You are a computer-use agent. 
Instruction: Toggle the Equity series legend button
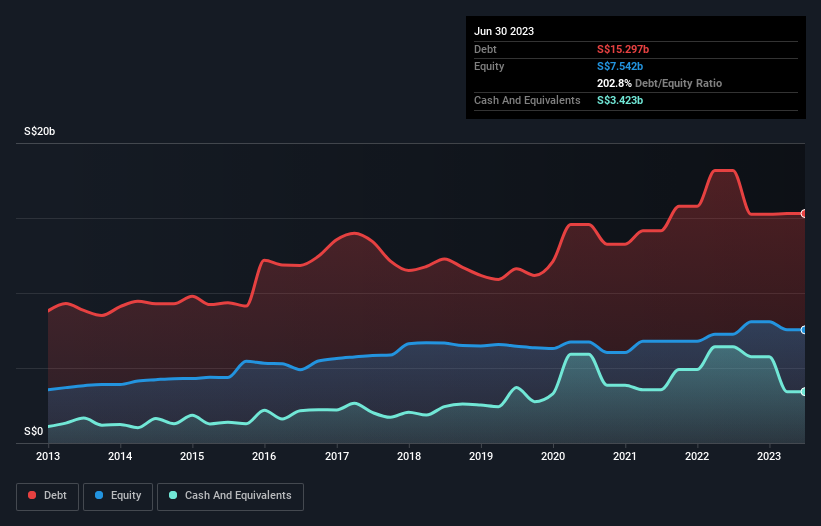(x=118, y=496)
